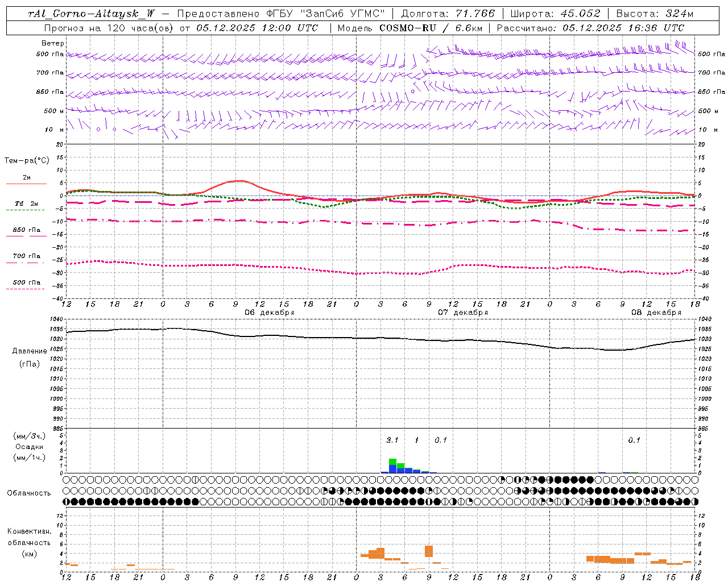
Task: Click the Облачность panel label
Action: pos(29,493)
